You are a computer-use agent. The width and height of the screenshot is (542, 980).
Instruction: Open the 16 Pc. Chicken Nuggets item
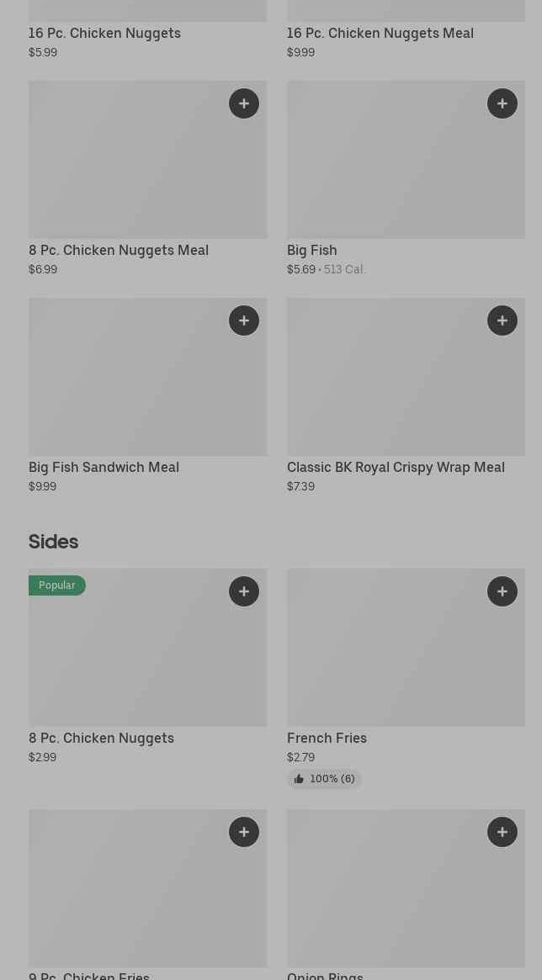point(104,34)
